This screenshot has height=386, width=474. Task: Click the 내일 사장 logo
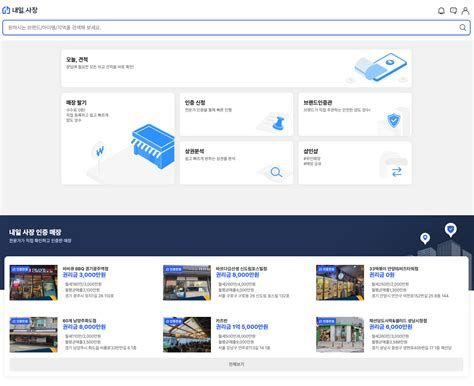20,10
